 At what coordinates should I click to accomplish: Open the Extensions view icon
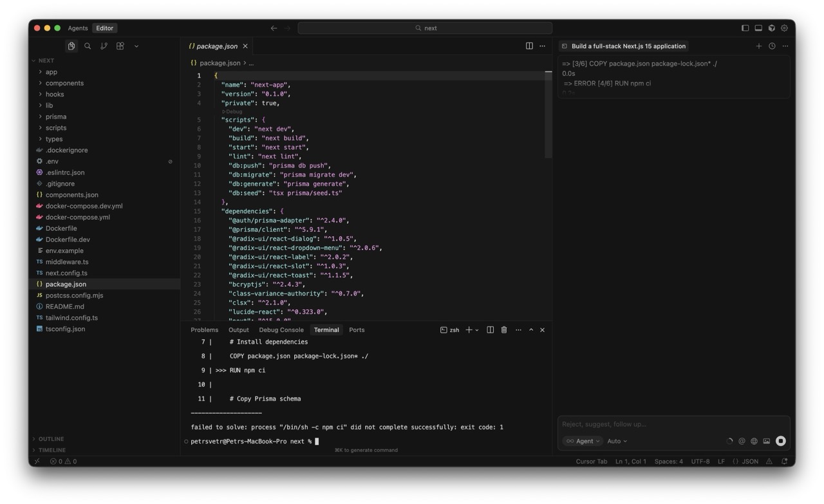click(x=120, y=46)
